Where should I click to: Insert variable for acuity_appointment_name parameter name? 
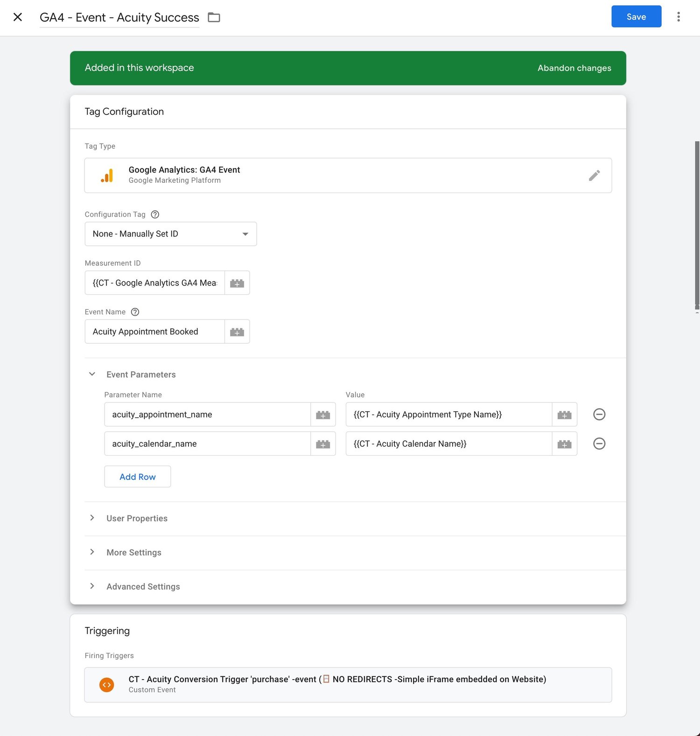(x=323, y=415)
